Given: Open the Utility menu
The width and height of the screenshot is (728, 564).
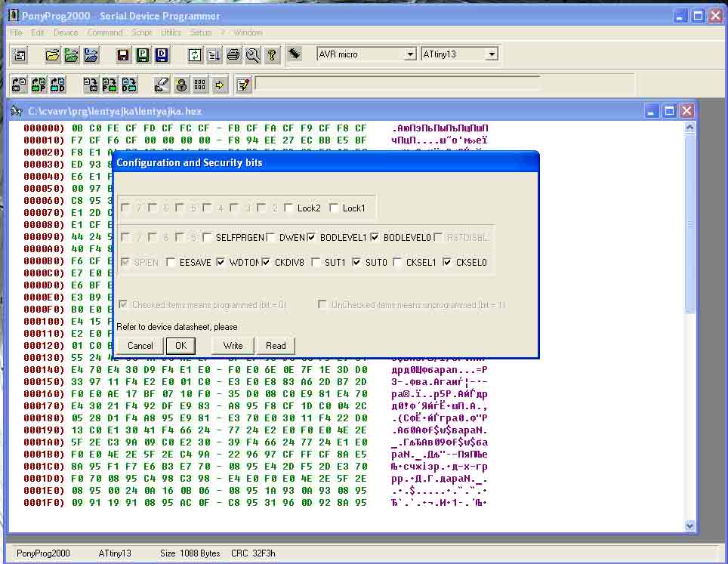Looking at the screenshot, I should (x=171, y=32).
